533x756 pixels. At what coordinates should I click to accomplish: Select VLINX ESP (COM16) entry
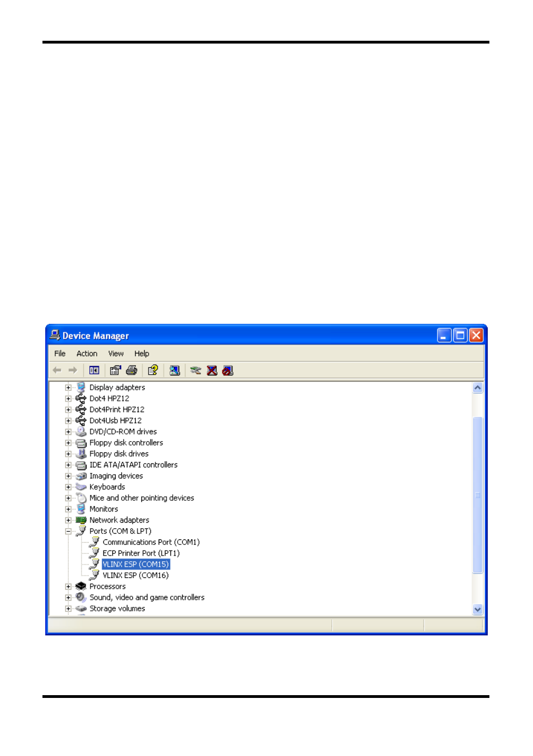135,575
